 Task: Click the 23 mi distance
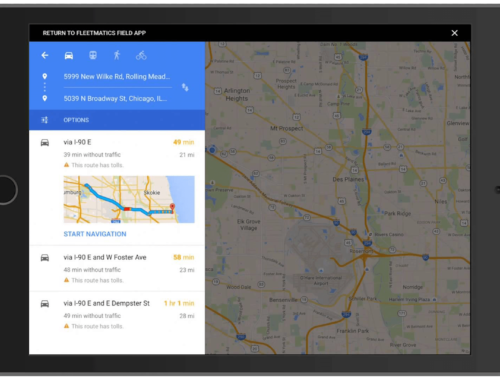[x=187, y=270]
